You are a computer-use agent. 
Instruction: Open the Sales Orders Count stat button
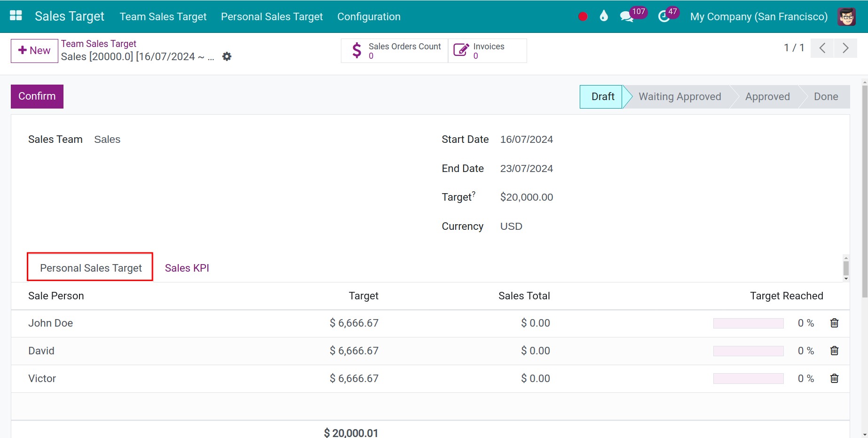395,51
